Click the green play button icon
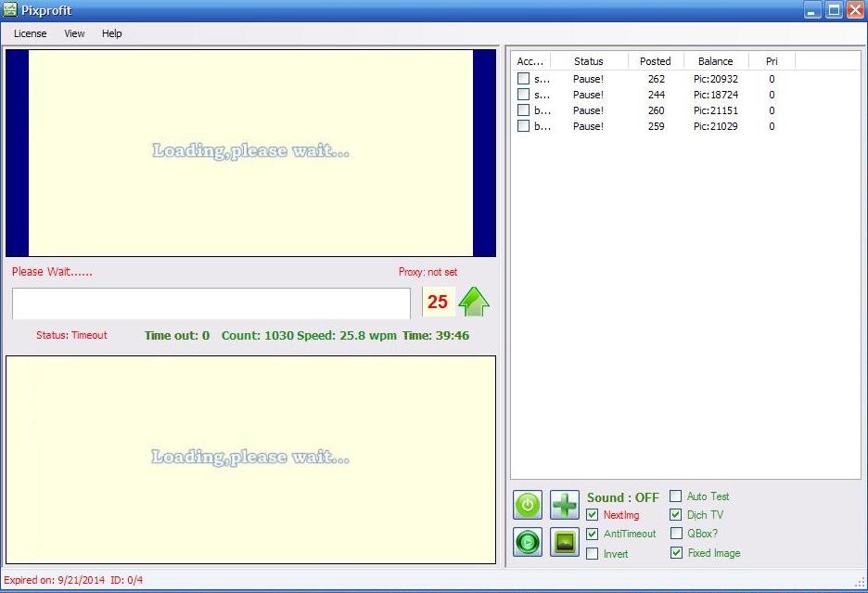The width and height of the screenshot is (868, 593). click(x=528, y=541)
